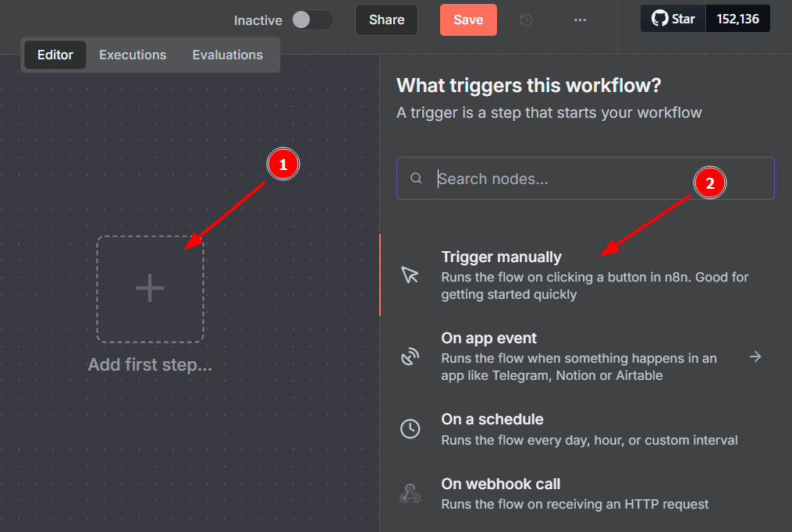Switch to the Editor tab
The image size is (792, 532).
click(55, 55)
